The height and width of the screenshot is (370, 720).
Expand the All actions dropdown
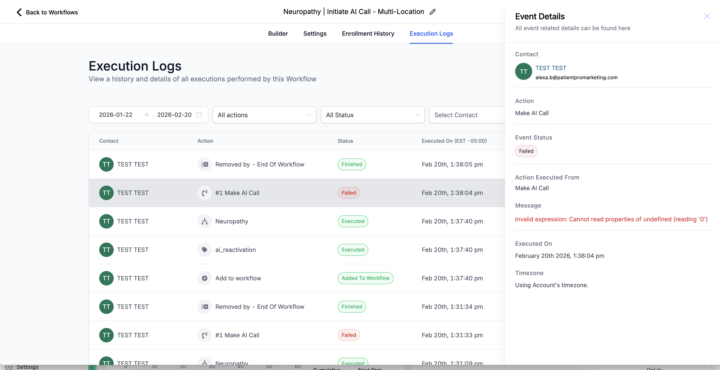pos(264,115)
